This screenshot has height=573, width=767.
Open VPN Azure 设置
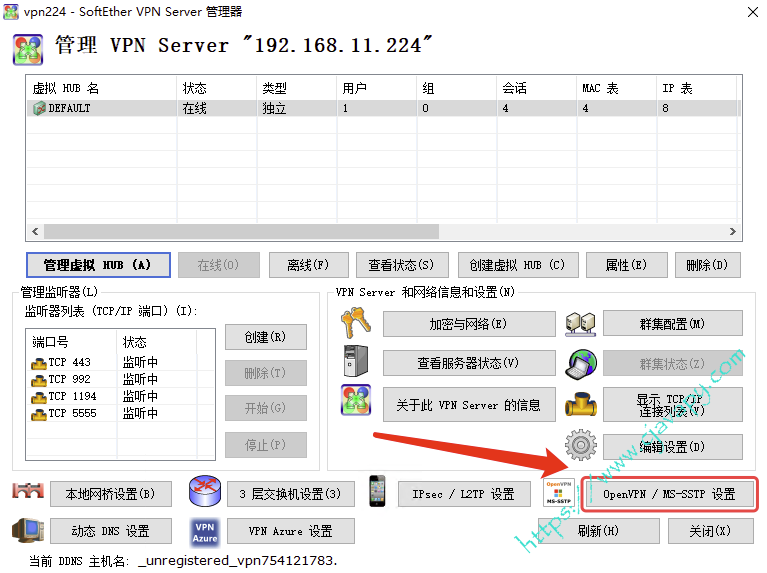(291, 531)
